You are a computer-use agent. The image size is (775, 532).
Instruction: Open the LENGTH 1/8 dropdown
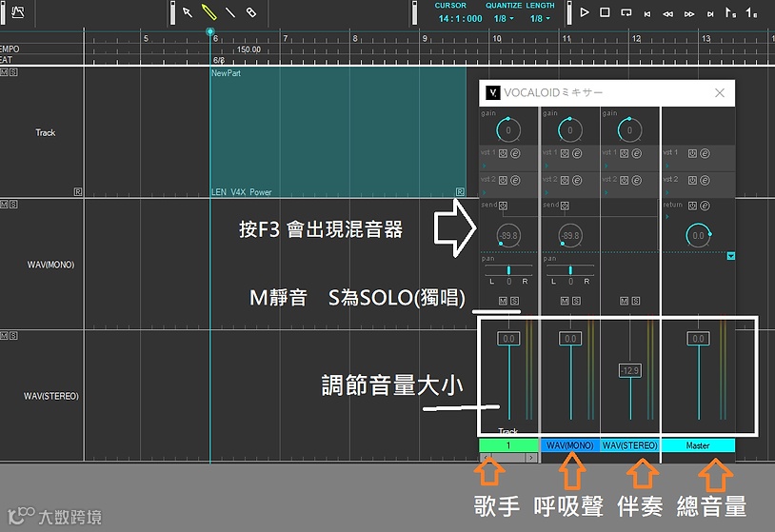540,19
